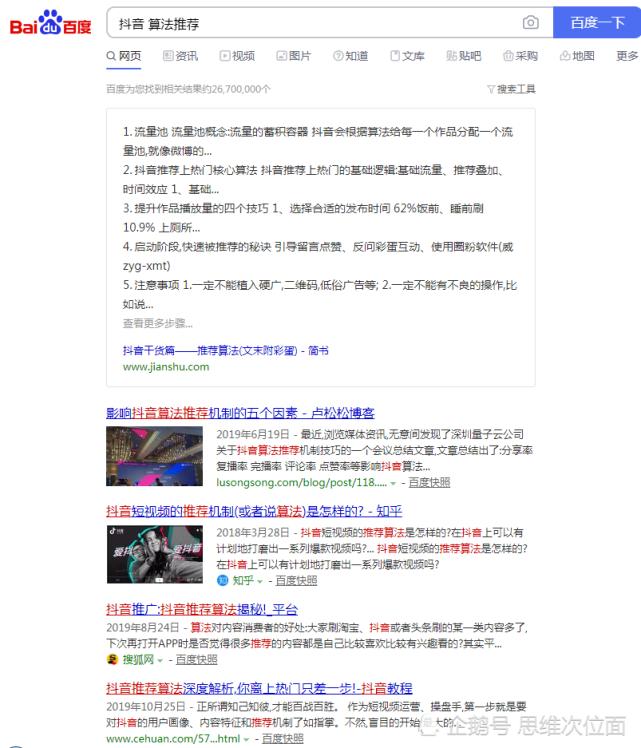Click snippet line 4. 启动阶段,快速被推荐的秘诀

tap(318, 256)
